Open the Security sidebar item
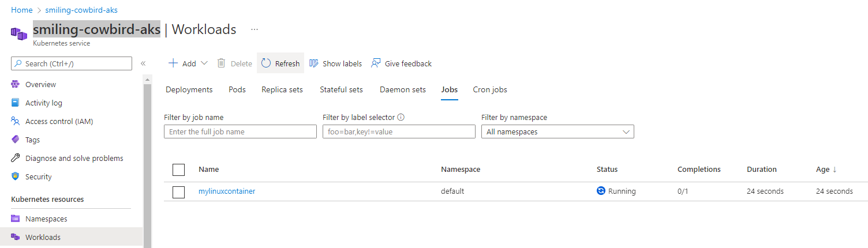The image size is (868, 248). pos(38,176)
